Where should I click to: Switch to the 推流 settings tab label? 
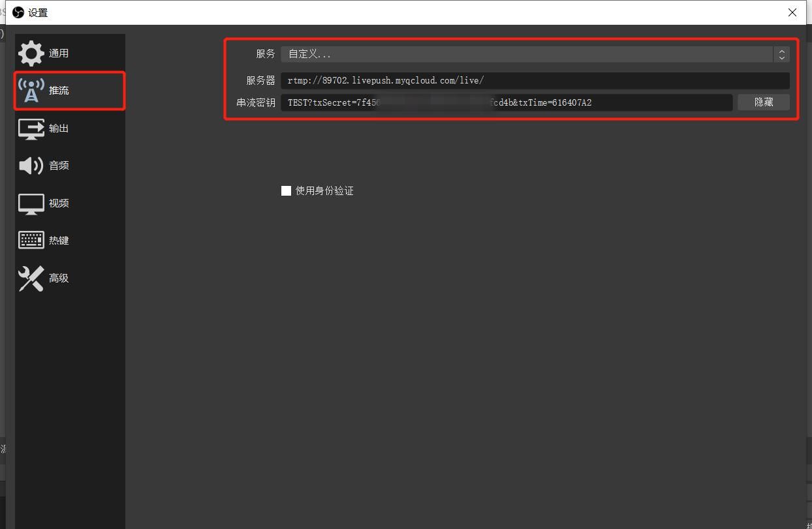tap(59, 91)
